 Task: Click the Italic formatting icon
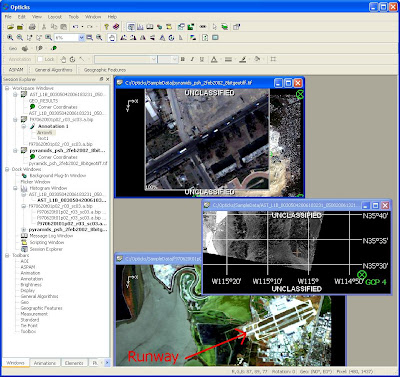[192, 59]
